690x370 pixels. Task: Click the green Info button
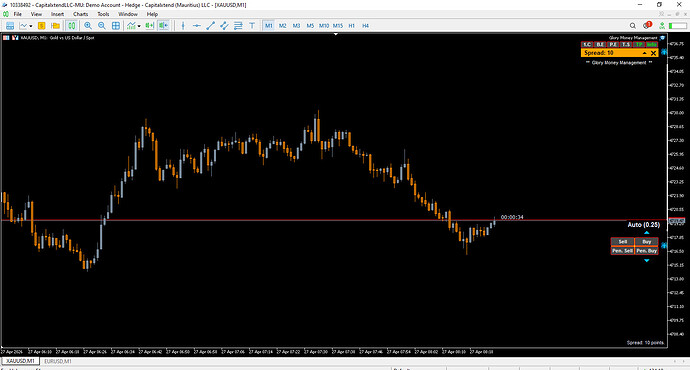click(652, 44)
